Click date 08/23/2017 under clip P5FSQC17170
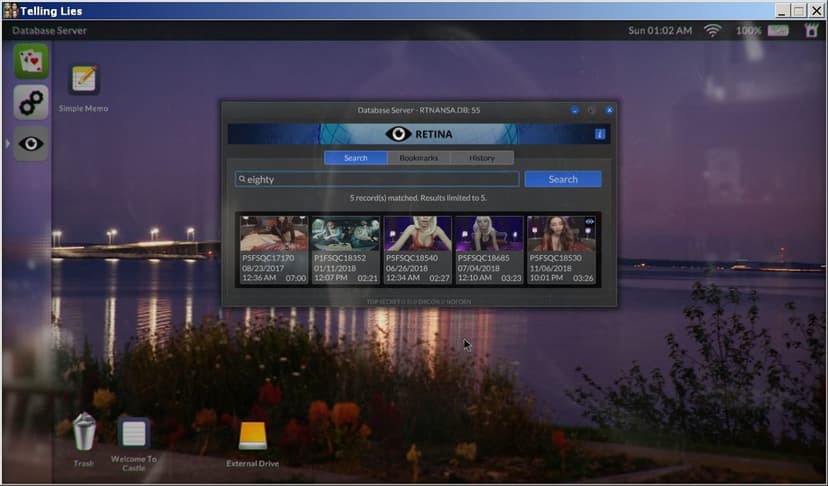The width and height of the screenshot is (828, 486). [262, 268]
